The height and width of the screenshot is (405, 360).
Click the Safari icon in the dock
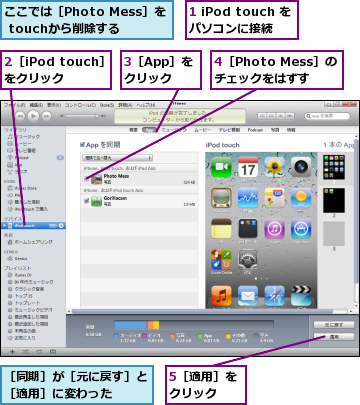pos(274,296)
